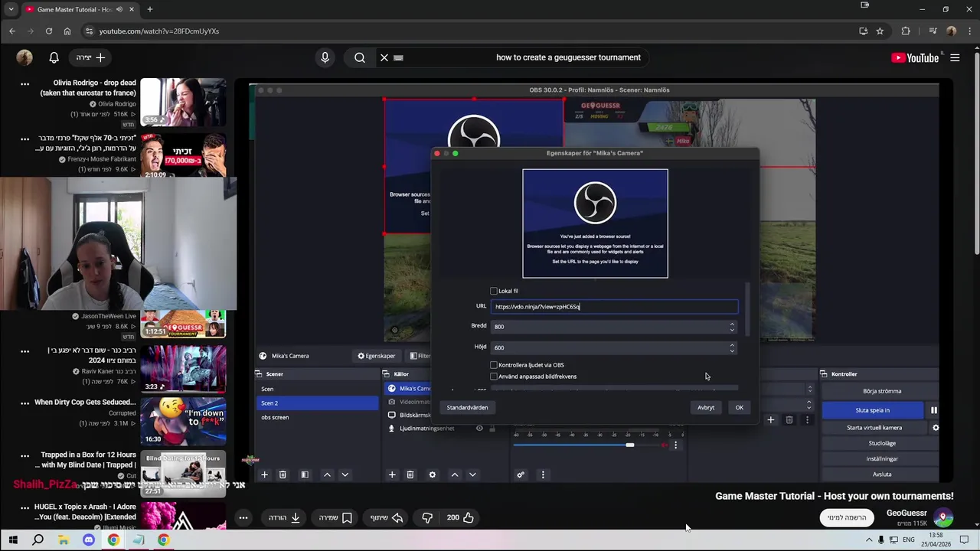Open Egenskaper in the source toolbar

click(377, 356)
